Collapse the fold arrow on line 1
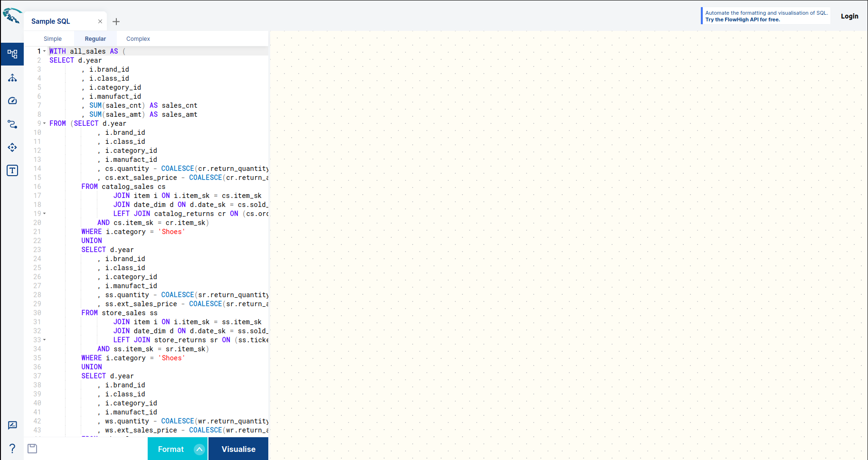868x460 pixels. tap(45, 51)
